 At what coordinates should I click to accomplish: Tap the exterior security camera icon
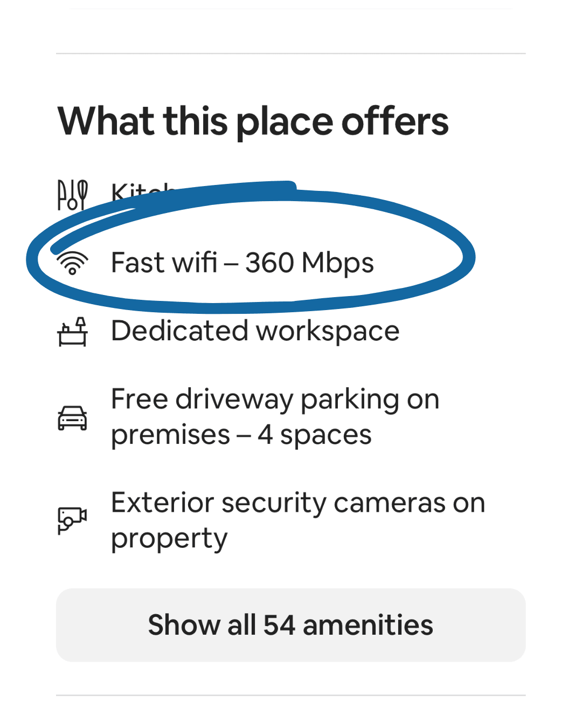(72, 520)
